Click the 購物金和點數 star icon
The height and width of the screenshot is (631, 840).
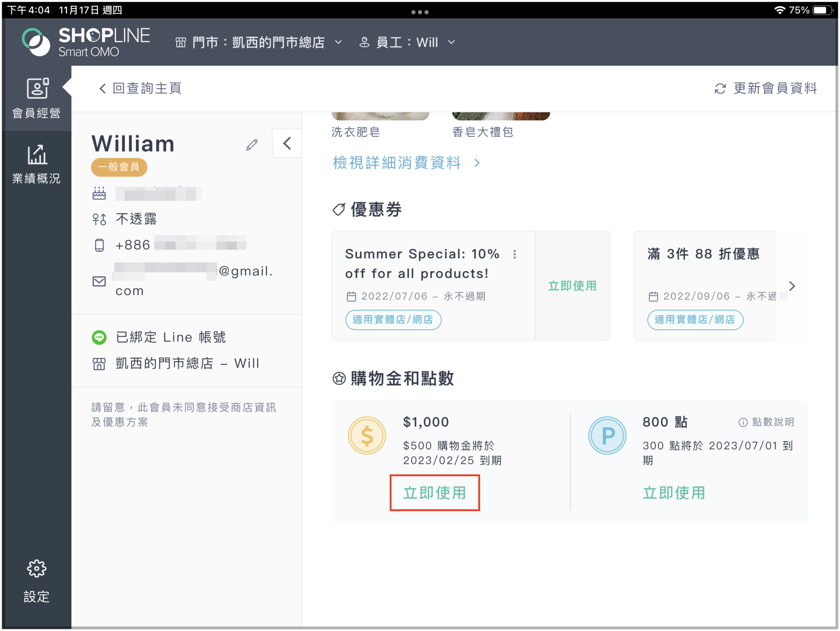tap(339, 379)
